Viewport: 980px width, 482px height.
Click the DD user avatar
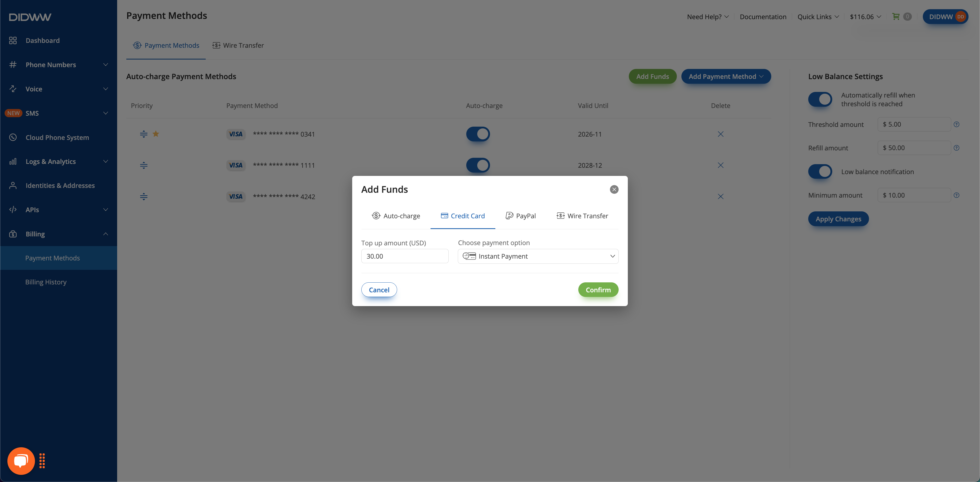(x=960, y=17)
